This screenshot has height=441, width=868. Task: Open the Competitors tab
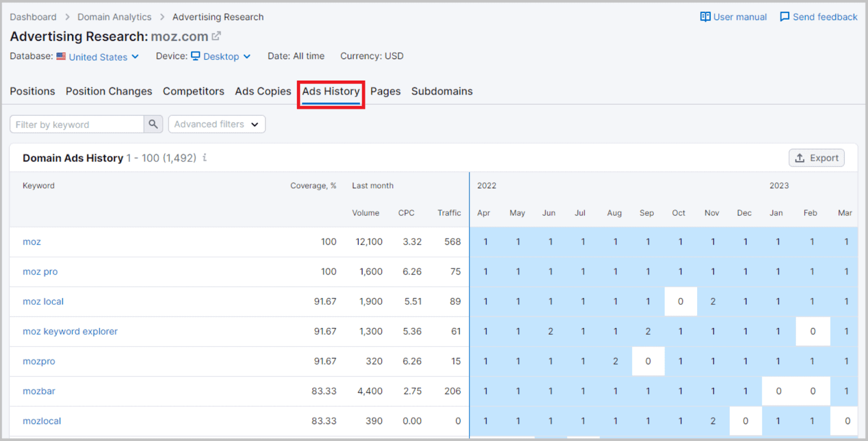click(194, 91)
